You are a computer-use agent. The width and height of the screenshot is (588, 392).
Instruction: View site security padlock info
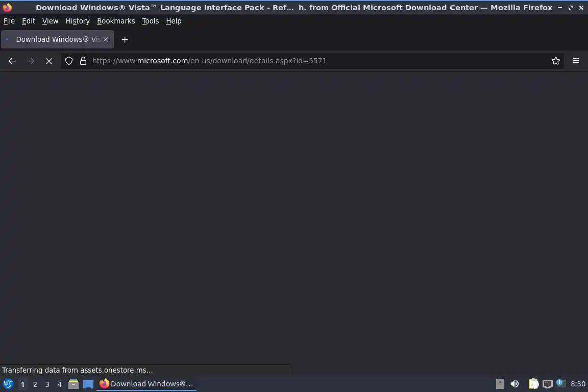(x=83, y=61)
